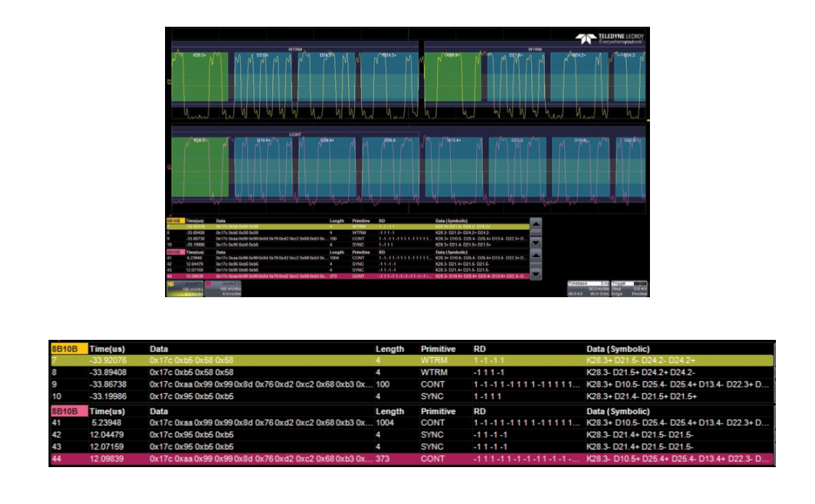Select row 44 CONT in enlarged table
This screenshot has width=815, height=504.
(x=411, y=459)
